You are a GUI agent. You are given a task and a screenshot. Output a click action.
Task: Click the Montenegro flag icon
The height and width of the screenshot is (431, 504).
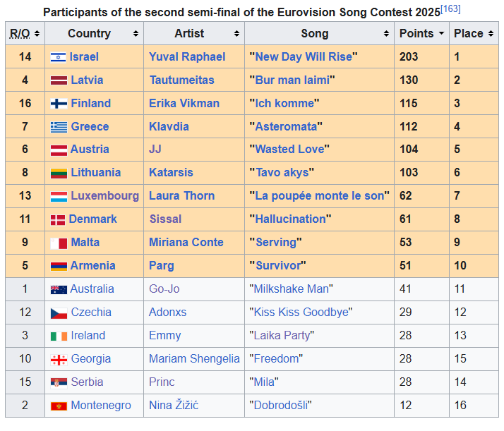[x=59, y=406]
